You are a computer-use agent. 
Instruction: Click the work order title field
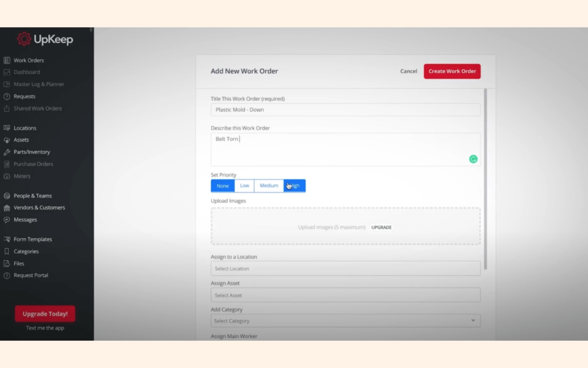pos(345,110)
